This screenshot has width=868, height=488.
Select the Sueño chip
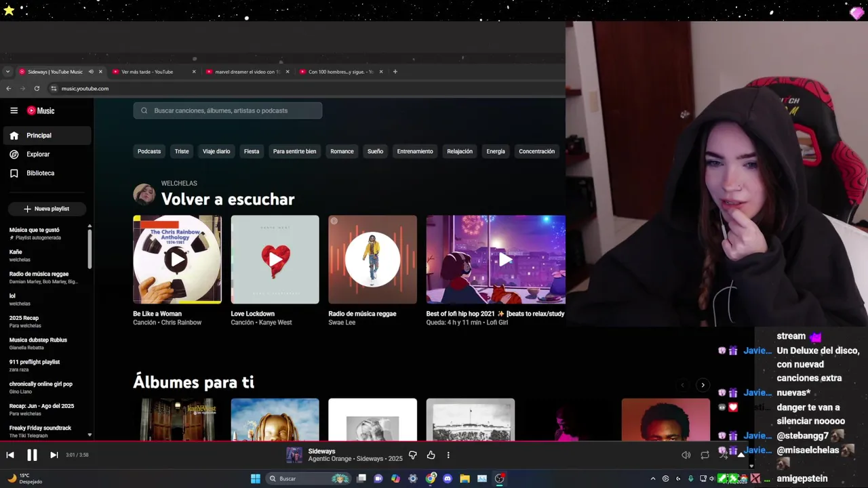point(375,151)
